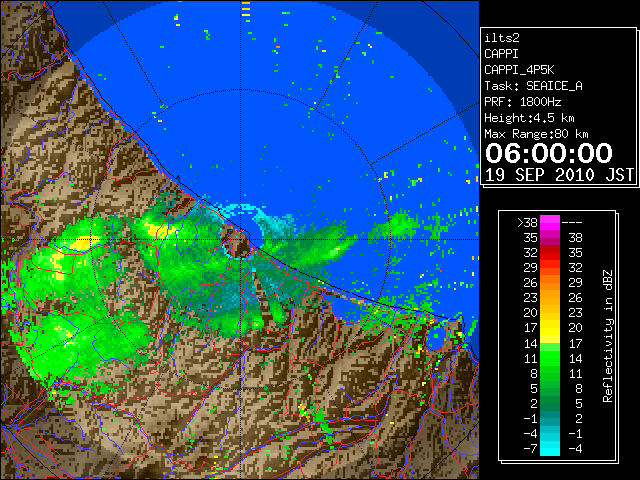The height and width of the screenshot is (480, 640).
Task: Click the 'ilts2' site name text
Action: click(x=502, y=38)
